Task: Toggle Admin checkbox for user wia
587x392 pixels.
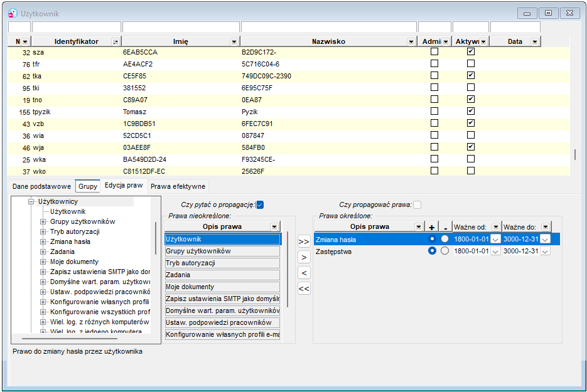Action: [x=434, y=135]
